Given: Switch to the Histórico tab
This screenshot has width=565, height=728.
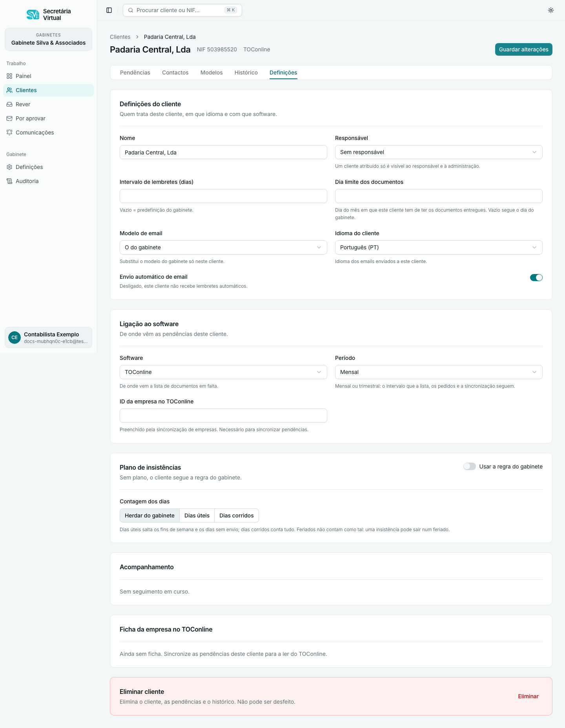Looking at the screenshot, I should [246, 73].
